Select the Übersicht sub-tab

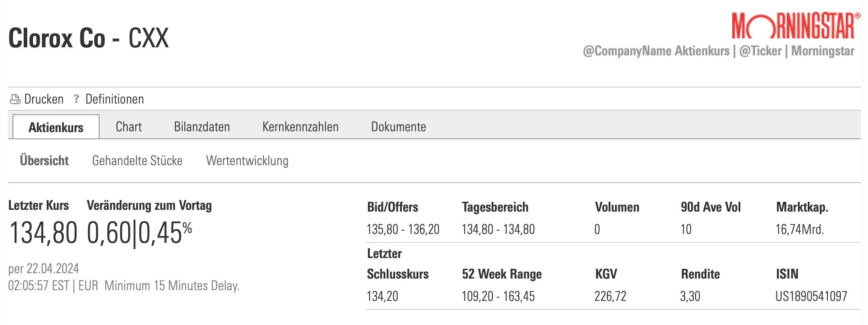coord(44,161)
